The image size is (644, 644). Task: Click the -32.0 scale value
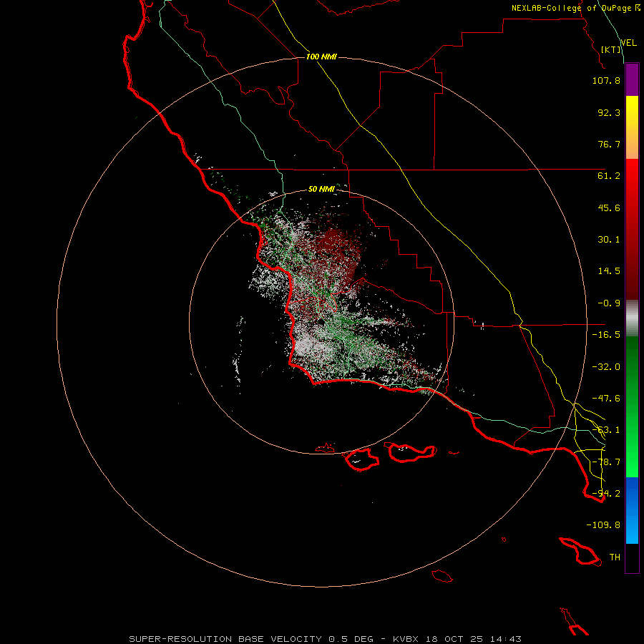pyautogui.click(x=606, y=367)
